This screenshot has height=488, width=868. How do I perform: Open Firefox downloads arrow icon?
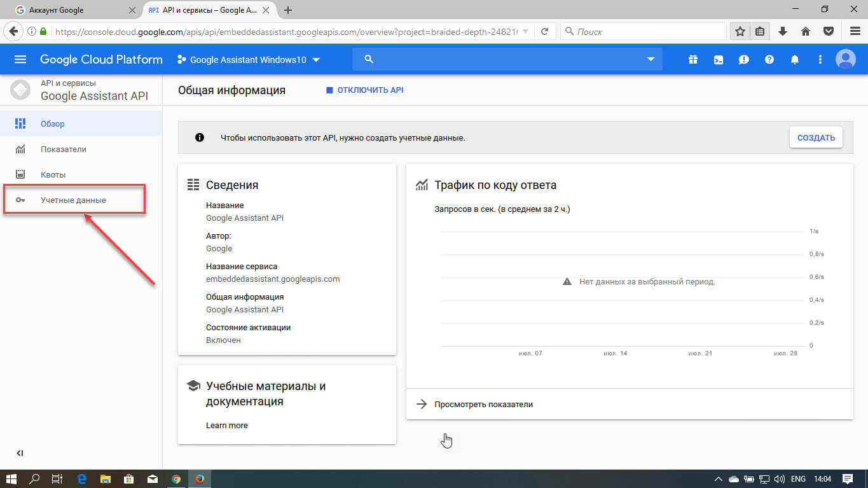[783, 31]
